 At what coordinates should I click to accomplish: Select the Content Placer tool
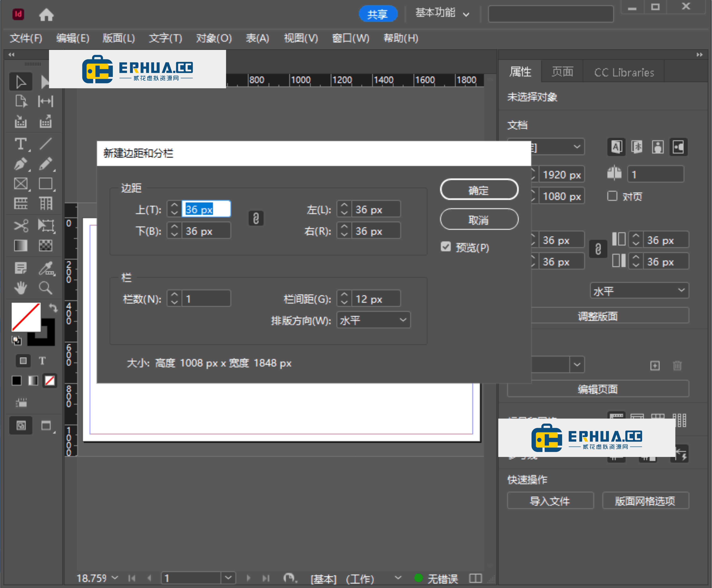[x=45, y=121]
